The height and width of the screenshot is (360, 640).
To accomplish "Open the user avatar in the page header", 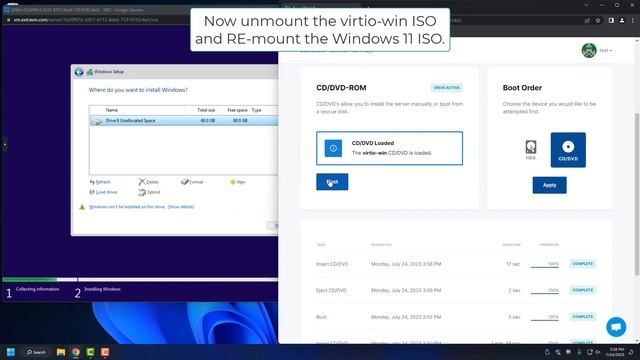I will click(x=589, y=51).
